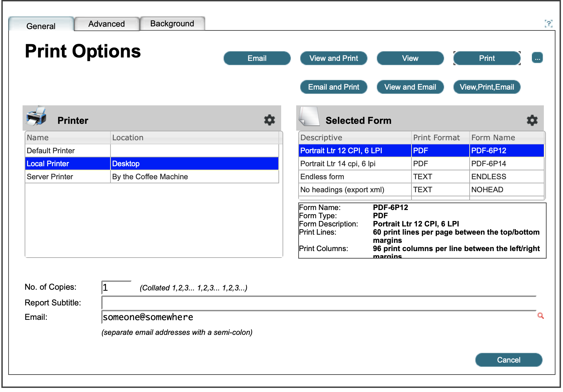The width and height of the screenshot is (563, 392).
Task: Click the email lookup magnifier icon
Action: 540,316
